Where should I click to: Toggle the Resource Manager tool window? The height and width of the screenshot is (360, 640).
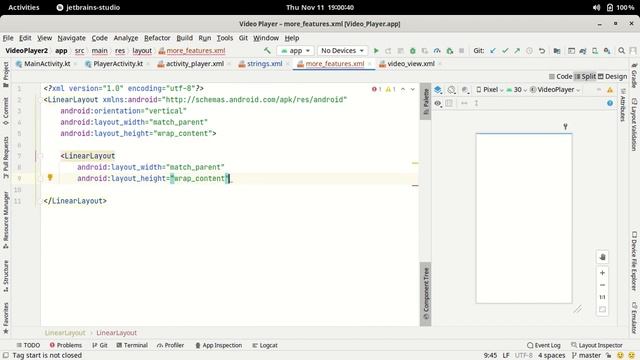click(6, 220)
